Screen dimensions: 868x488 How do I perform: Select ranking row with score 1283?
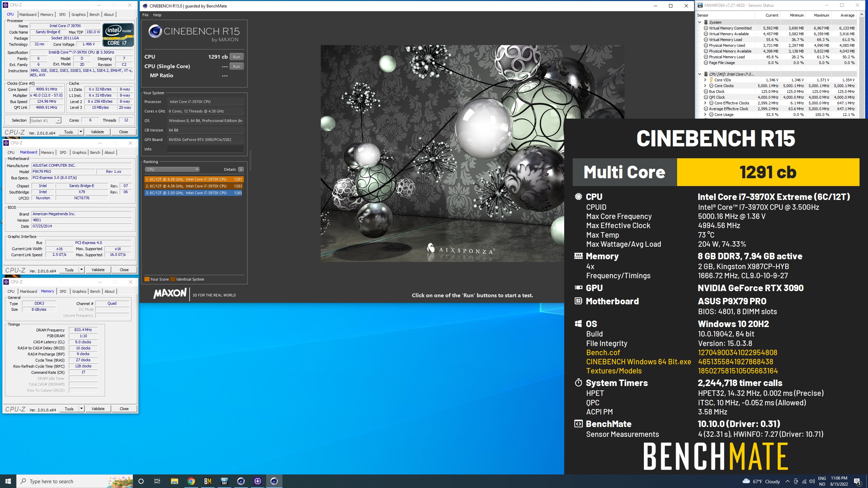click(194, 186)
